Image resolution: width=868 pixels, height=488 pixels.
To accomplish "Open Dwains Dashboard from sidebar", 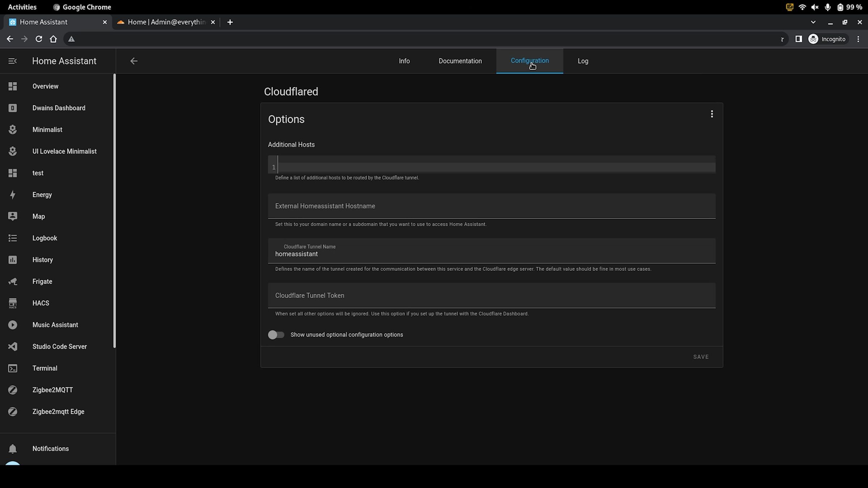I will click(58, 108).
